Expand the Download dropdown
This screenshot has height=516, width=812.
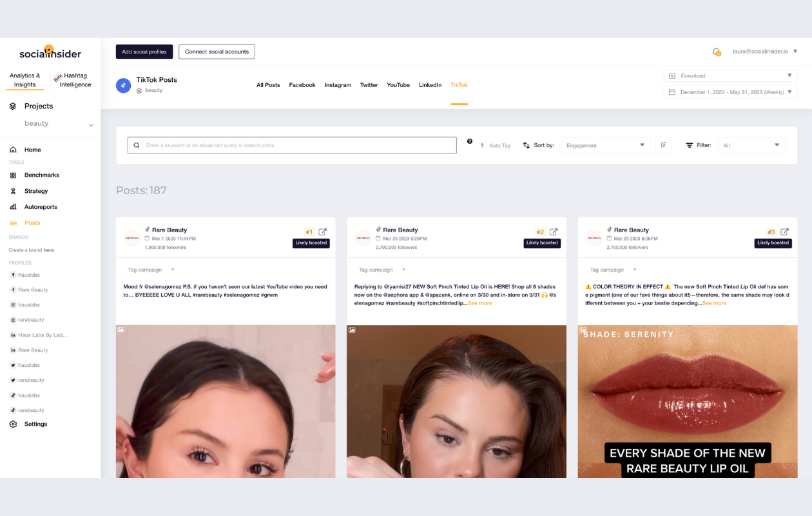tap(731, 75)
